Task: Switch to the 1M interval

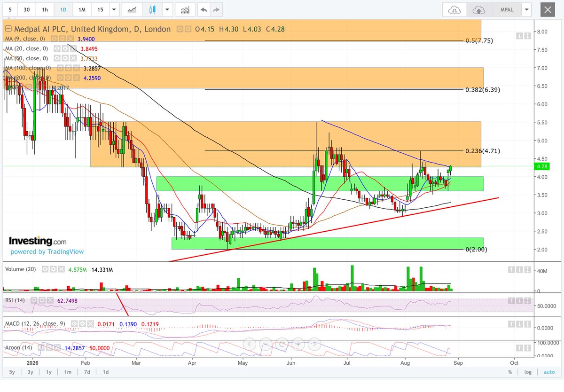Action: pyautogui.click(x=82, y=9)
